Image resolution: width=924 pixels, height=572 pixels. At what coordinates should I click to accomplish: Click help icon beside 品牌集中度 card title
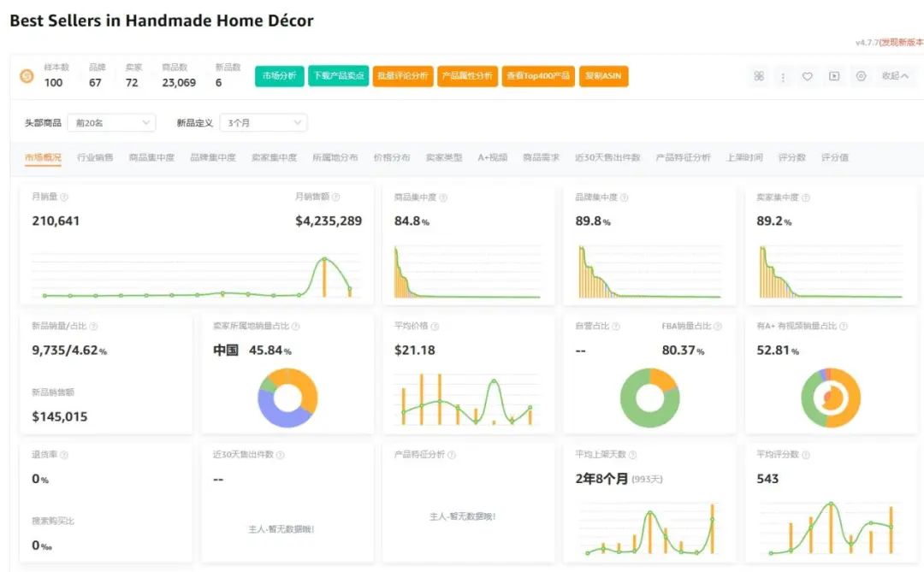pyautogui.click(x=624, y=198)
